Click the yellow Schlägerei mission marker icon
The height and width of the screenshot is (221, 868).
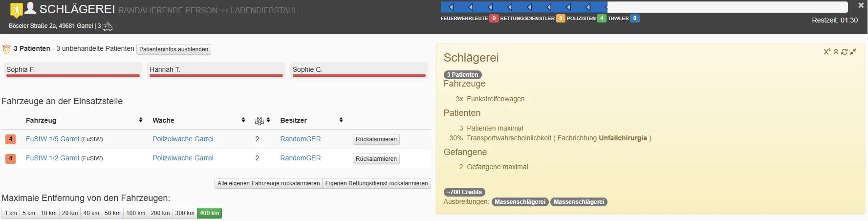point(16,10)
